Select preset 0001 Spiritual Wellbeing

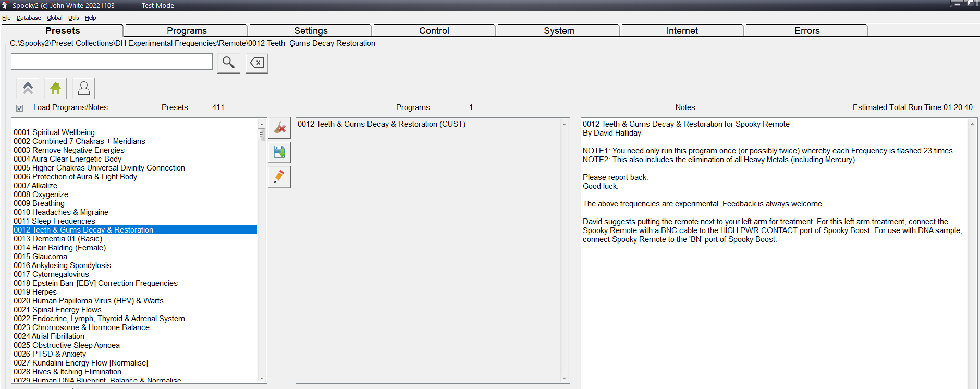click(54, 132)
